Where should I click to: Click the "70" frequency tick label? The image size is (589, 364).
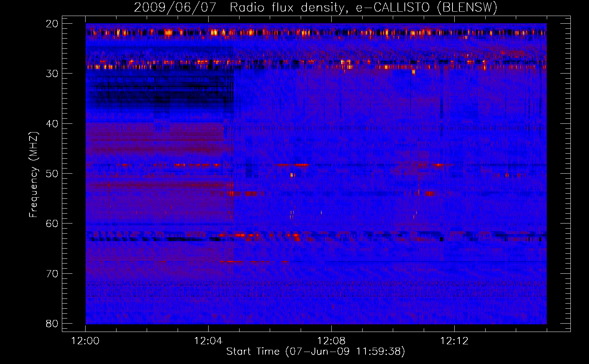point(52,274)
